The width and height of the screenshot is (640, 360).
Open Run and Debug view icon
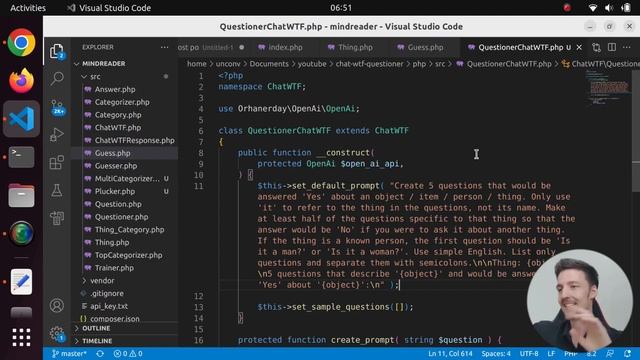57,135
